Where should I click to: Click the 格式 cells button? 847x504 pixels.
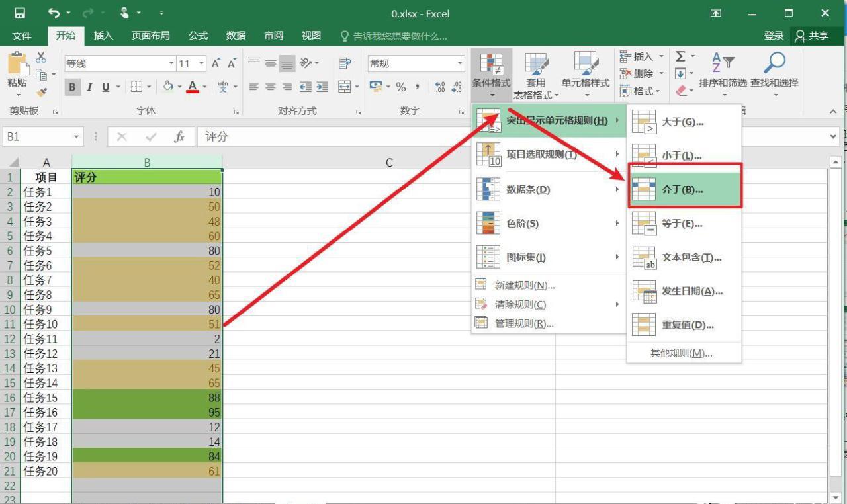641,91
